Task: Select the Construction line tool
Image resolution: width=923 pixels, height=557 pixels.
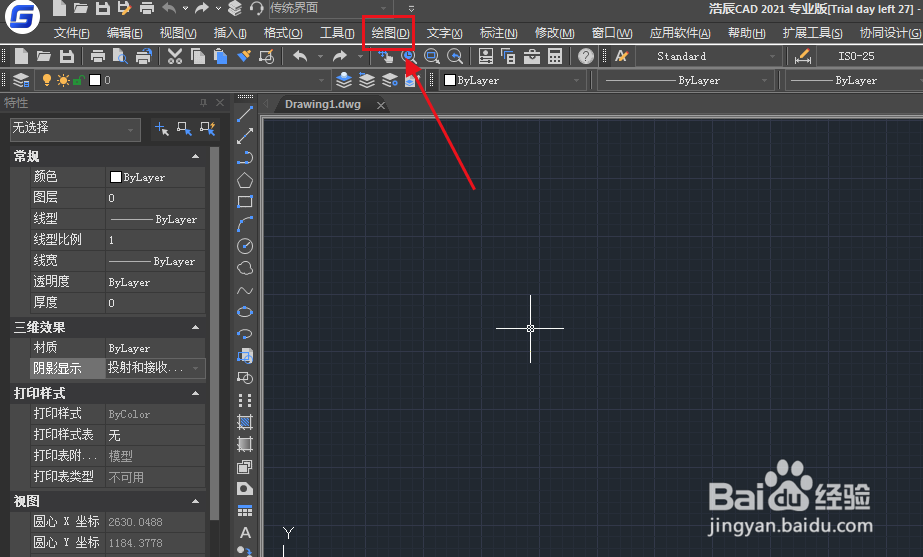Action: coord(245,135)
